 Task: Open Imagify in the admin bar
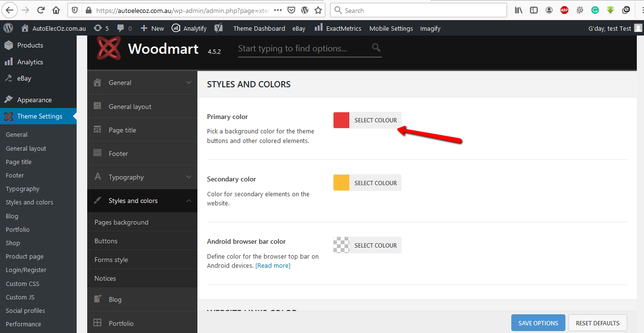coord(430,28)
